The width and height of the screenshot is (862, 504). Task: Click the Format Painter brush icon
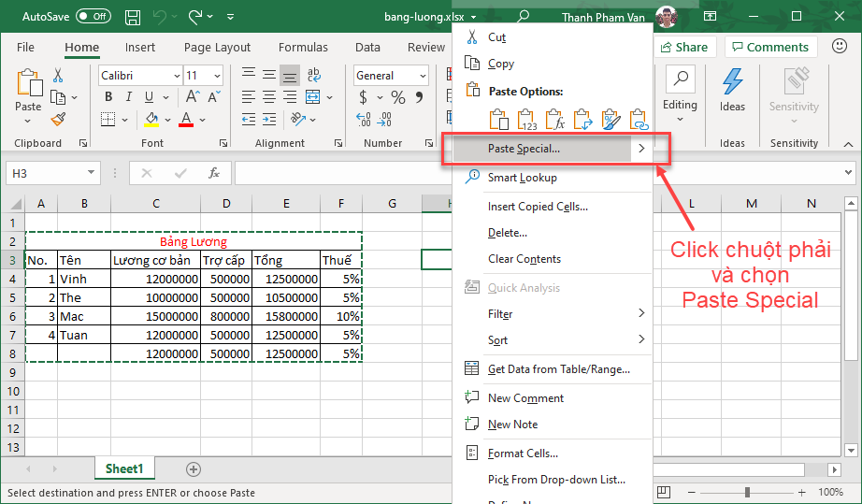(58, 120)
